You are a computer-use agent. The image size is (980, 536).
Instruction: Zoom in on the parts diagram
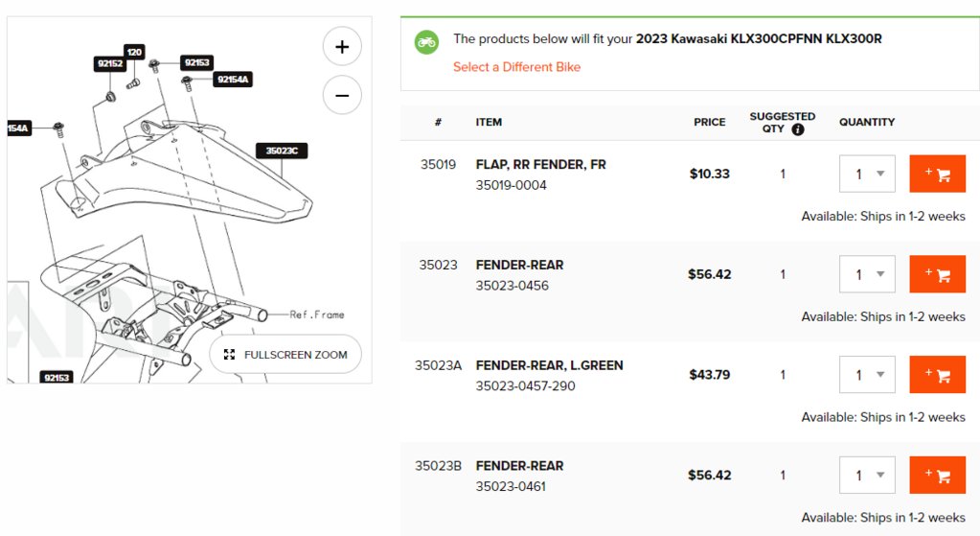pos(342,46)
